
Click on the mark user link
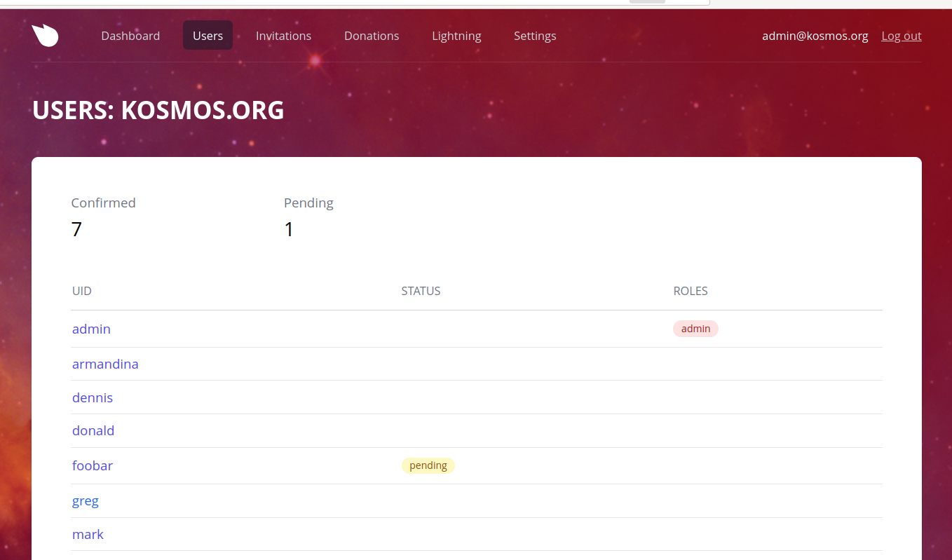(x=88, y=534)
